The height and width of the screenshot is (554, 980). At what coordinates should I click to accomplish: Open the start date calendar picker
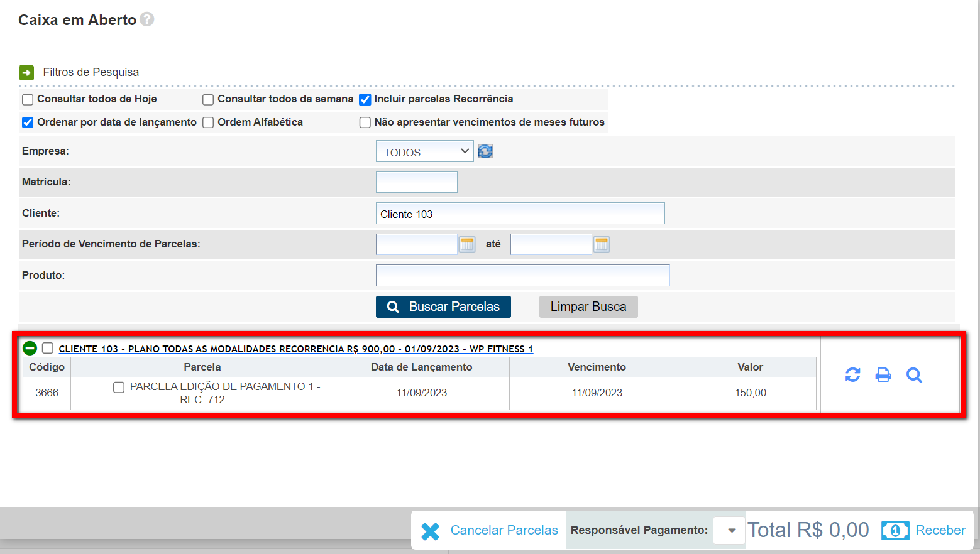point(467,244)
